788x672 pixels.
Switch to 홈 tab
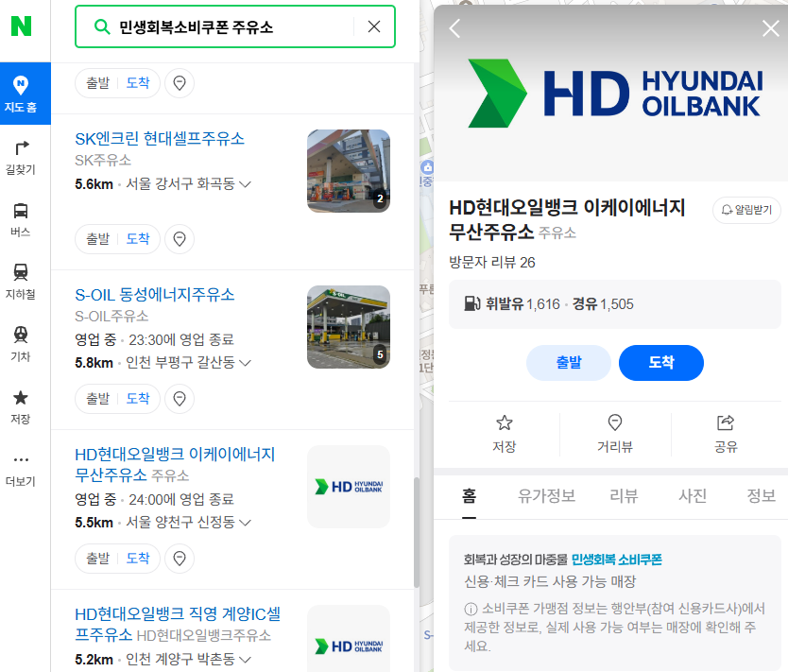coord(469,496)
